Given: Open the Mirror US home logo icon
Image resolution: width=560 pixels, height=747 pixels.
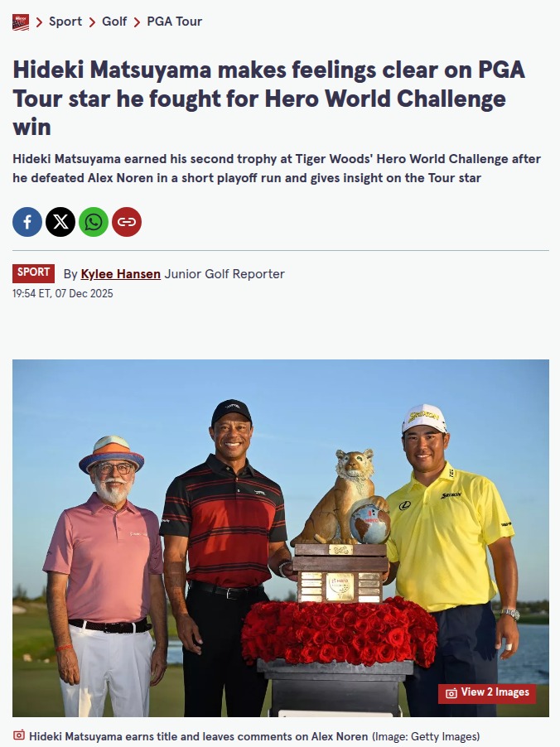Looking at the screenshot, I should (x=21, y=22).
